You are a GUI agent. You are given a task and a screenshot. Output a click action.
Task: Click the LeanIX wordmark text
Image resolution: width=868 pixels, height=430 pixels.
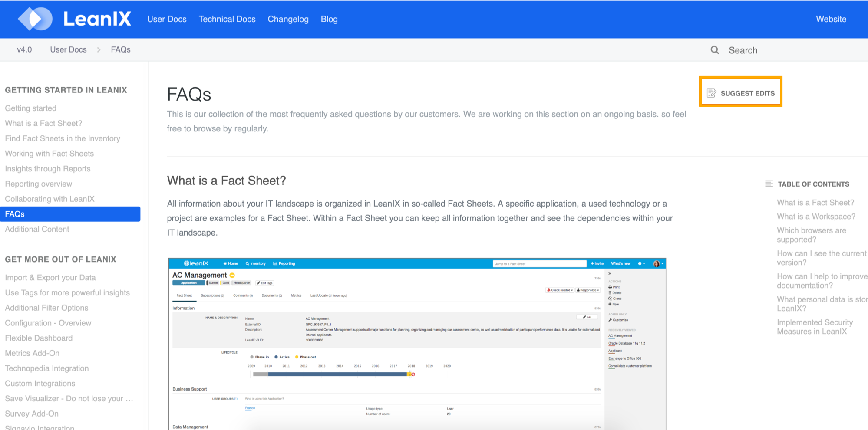point(97,19)
